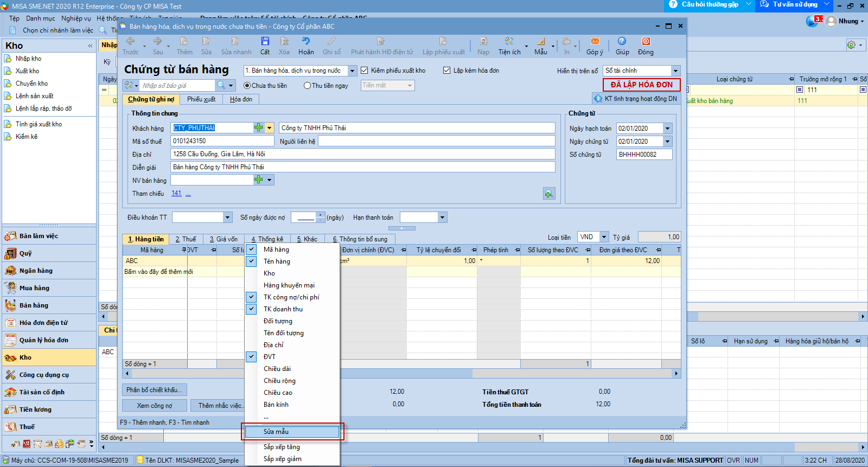868x467 pixels.
Task: Click the Xem công nợ button
Action: 155,406
